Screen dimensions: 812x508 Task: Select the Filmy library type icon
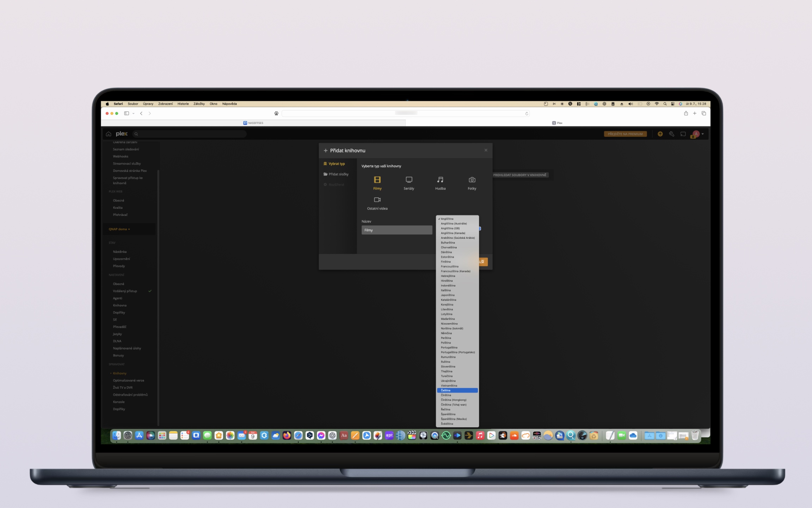377,180
